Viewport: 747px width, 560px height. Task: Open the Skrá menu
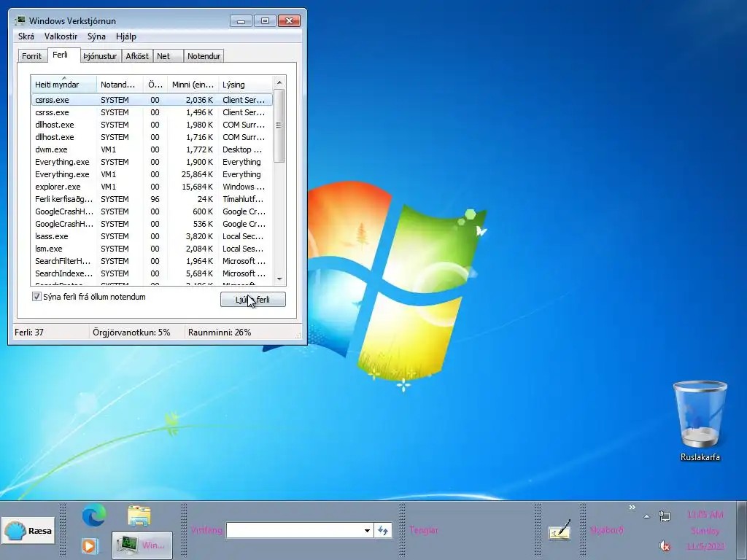[x=26, y=36]
